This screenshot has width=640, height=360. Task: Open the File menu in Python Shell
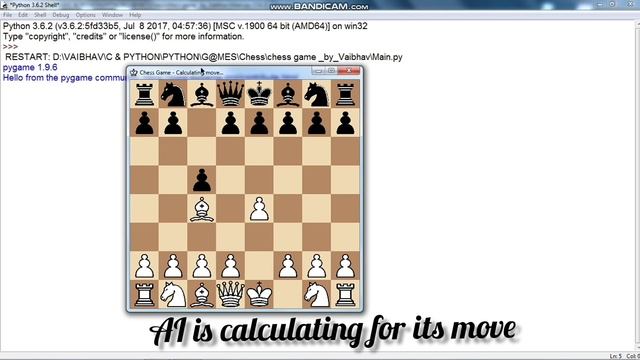tap(7, 15)
